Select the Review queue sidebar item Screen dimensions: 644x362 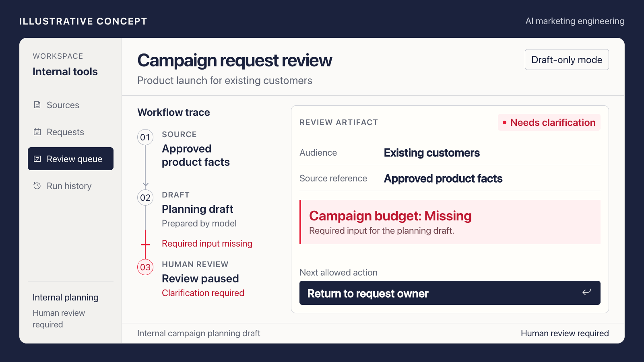70,159
